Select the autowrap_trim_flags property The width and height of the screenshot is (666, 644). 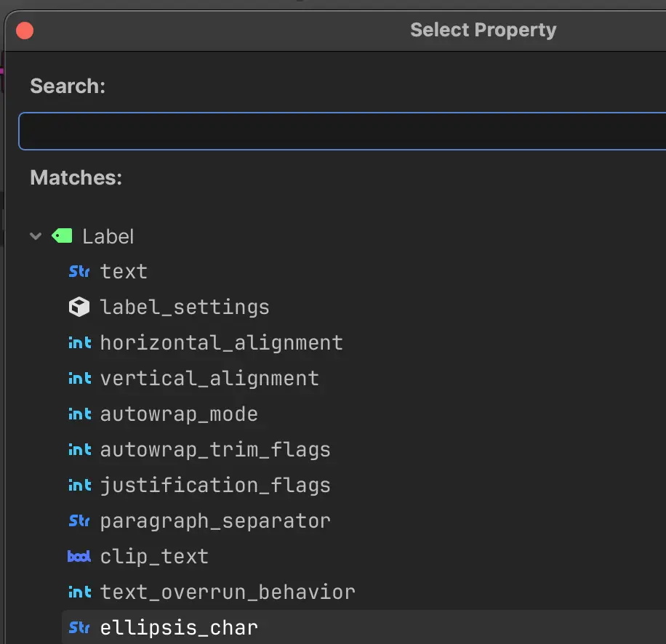click(215, 449)
